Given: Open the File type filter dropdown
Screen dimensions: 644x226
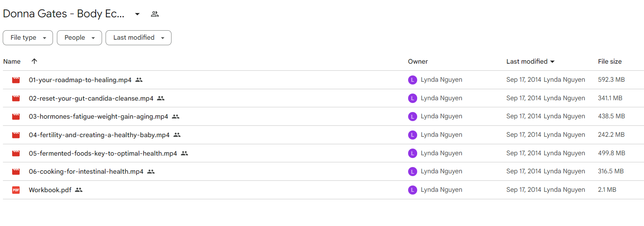Looking at the screenshot, I should pos(28,38).
